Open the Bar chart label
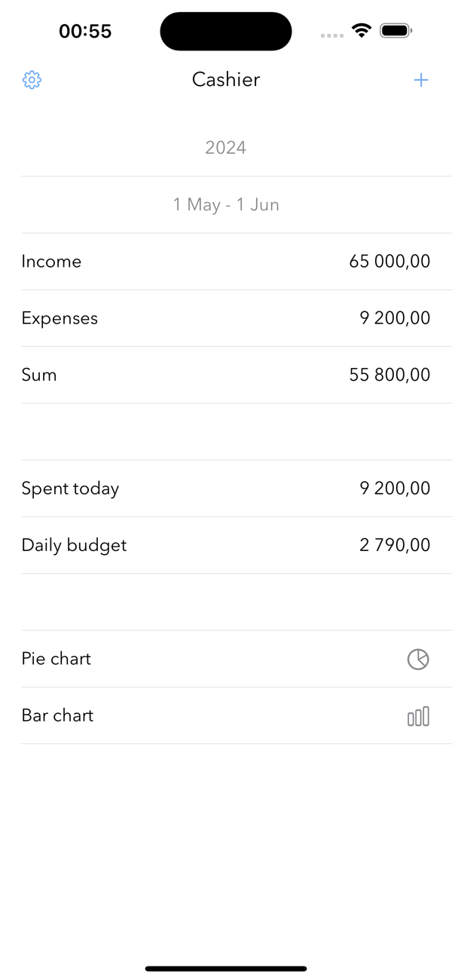This screenshot has width=452, height=980. click(x=57, y=715)
